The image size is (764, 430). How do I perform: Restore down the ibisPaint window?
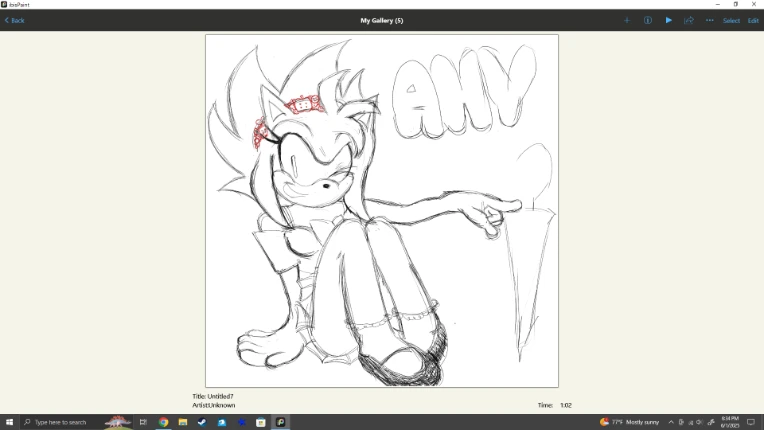736,4
